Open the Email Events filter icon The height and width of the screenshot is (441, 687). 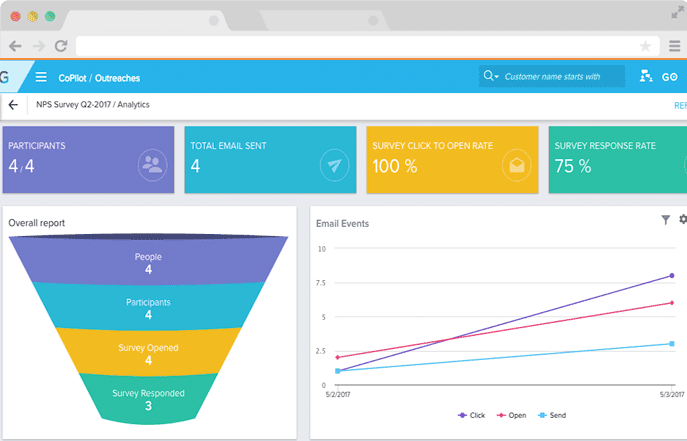[666, 219]
